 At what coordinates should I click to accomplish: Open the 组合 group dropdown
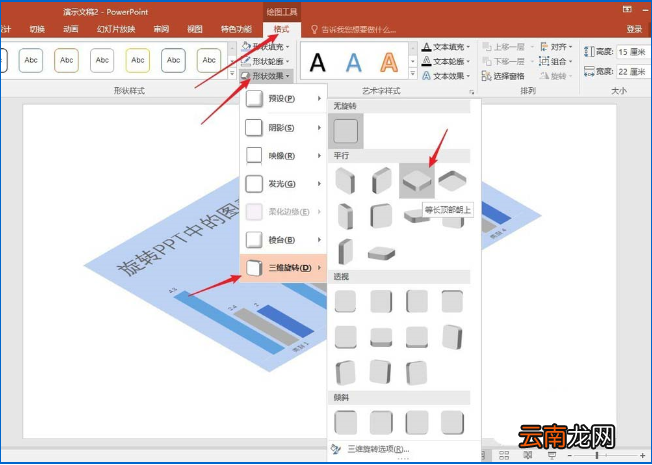[x=556, y=61]
